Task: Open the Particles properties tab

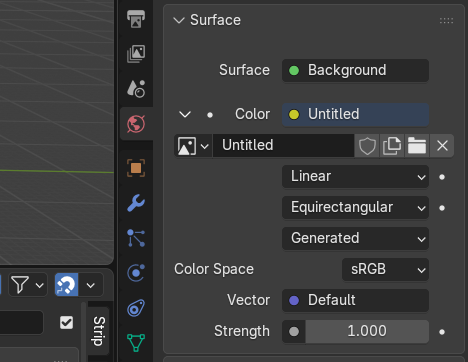Action: coord(136,238)
